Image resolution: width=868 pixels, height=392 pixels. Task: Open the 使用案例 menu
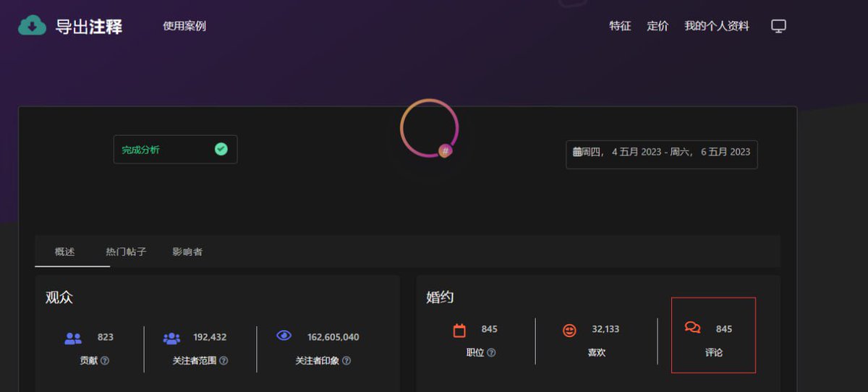pyautogui.click(x=184, y=26)
